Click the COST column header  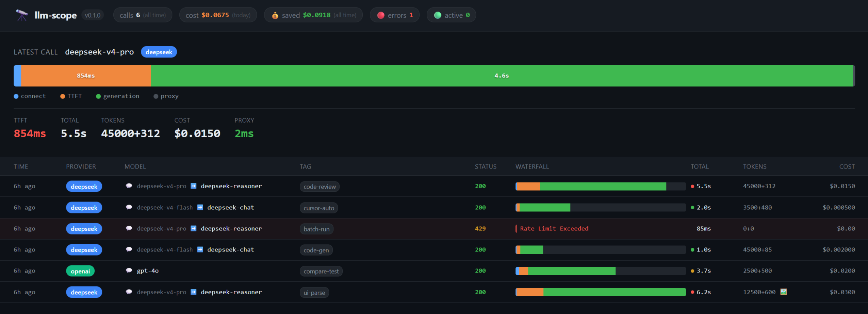point(847,167)
